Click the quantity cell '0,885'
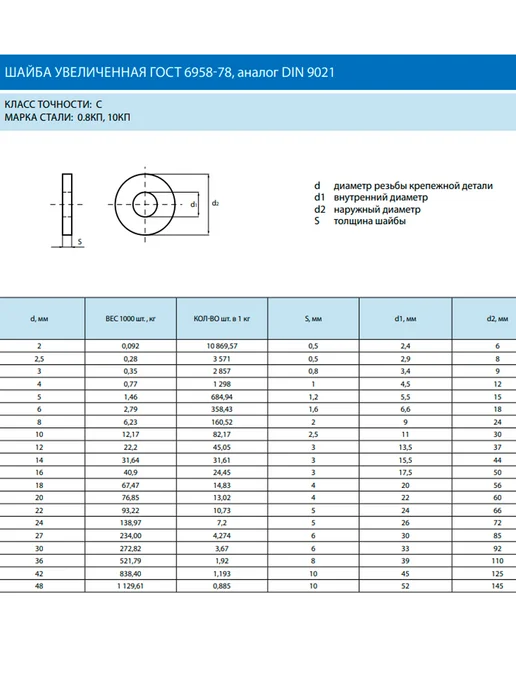Image resolution: width=516 pixels, height=688 pixels. pyautogui.click(x=222, y=586)
